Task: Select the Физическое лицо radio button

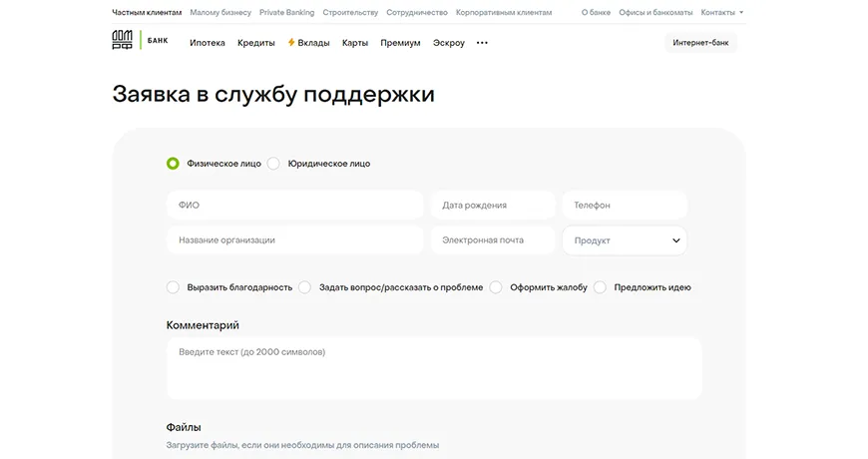Action: tap(174, 164)
